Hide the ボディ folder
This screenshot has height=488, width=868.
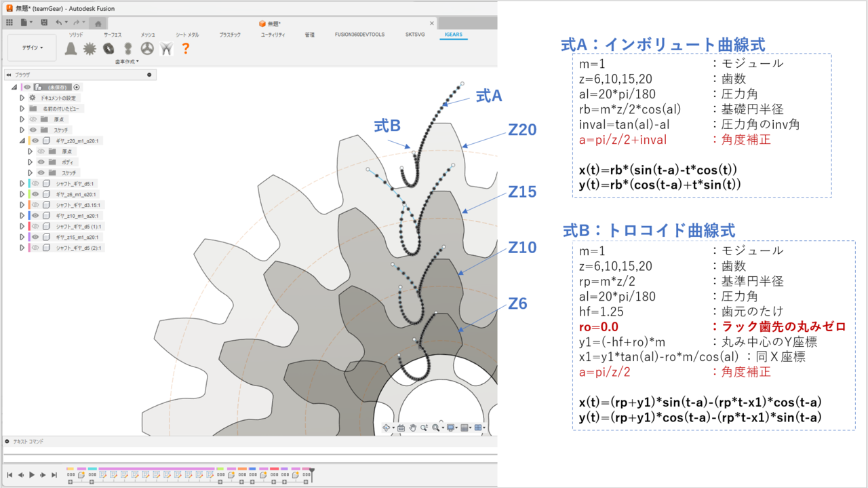pos(40,162)
